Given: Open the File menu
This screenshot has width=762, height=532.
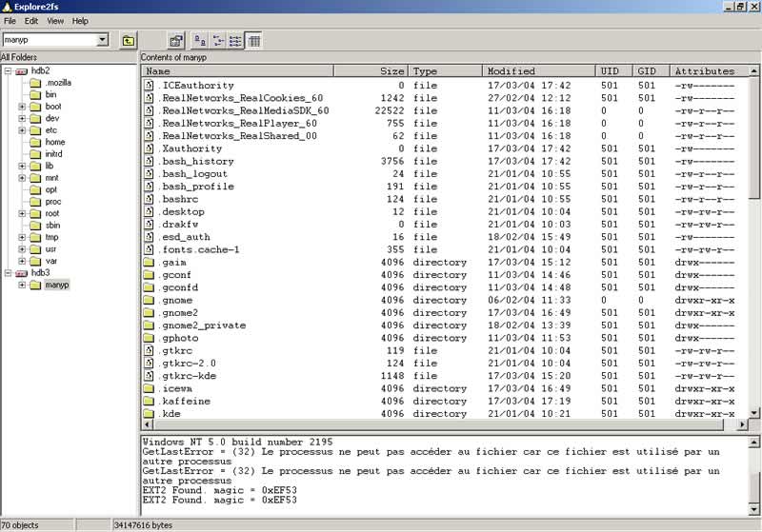Looking at the screenshot, I should [10, 21].
